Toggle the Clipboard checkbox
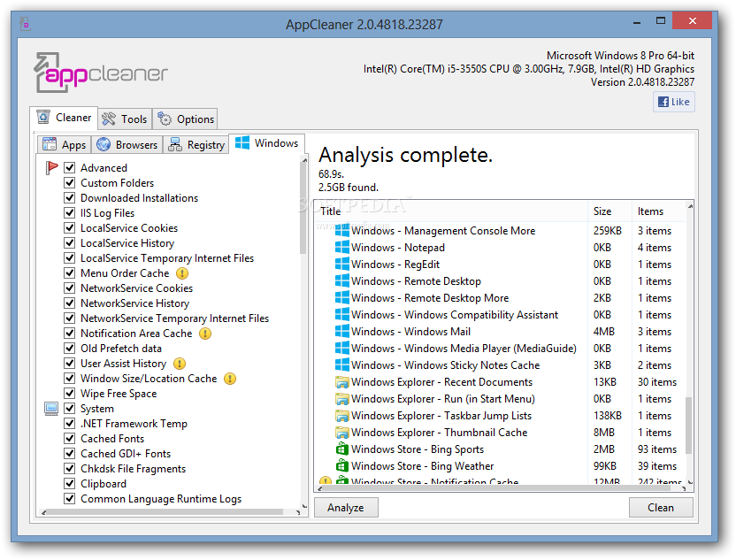 70,484
